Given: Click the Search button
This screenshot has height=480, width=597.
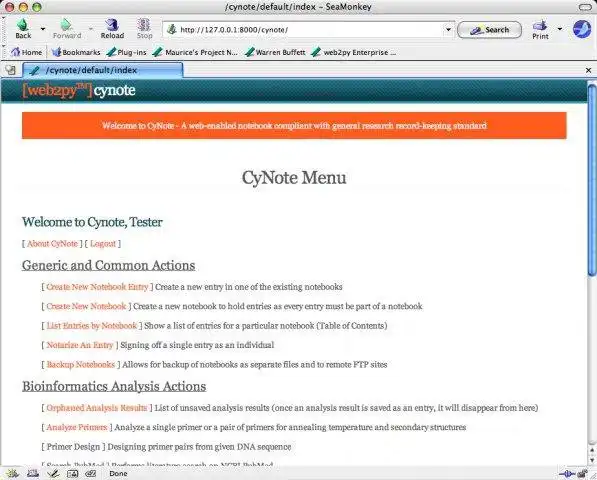Looking at the screenshot, I should [x=489, y=30].
